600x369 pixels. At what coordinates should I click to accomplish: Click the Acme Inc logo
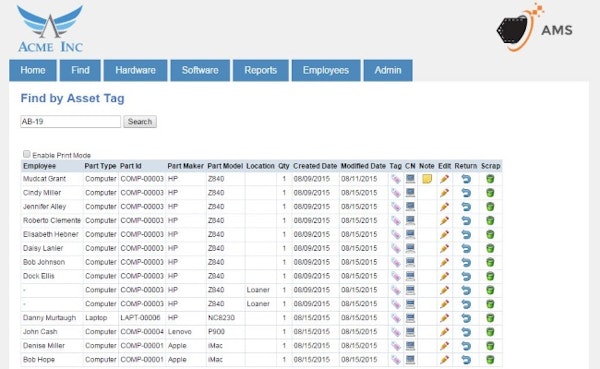50,29
